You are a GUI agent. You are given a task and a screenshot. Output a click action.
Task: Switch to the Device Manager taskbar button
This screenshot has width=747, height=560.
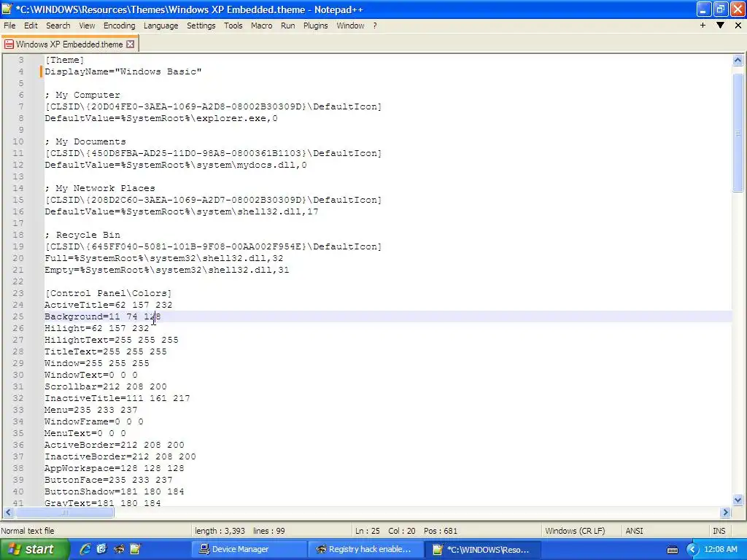[x=249, y=550]
